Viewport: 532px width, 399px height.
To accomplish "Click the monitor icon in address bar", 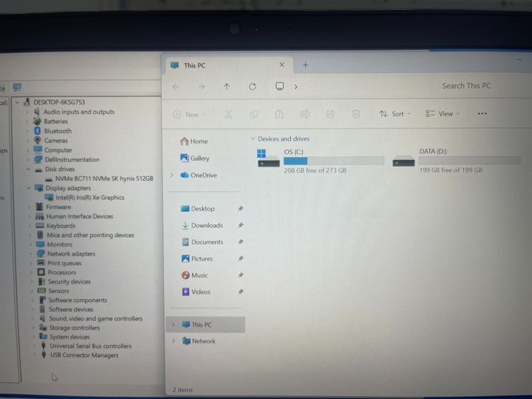I will click(279, 86).
